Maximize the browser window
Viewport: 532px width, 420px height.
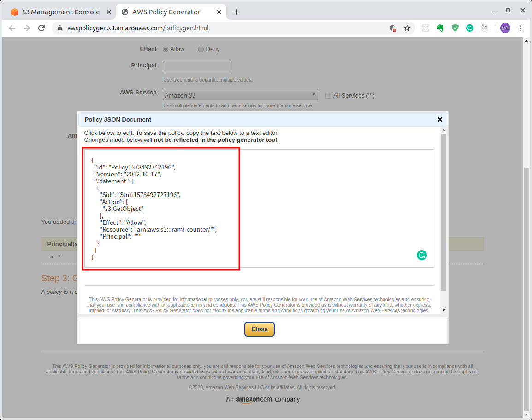click(508, 11)
